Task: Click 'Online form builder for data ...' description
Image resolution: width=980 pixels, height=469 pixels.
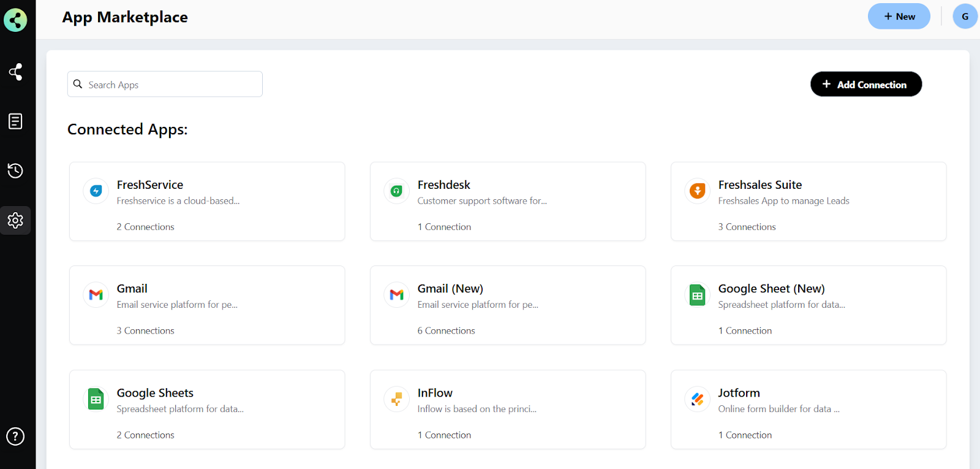Action: pyautogui.click(x=779, y=409)
